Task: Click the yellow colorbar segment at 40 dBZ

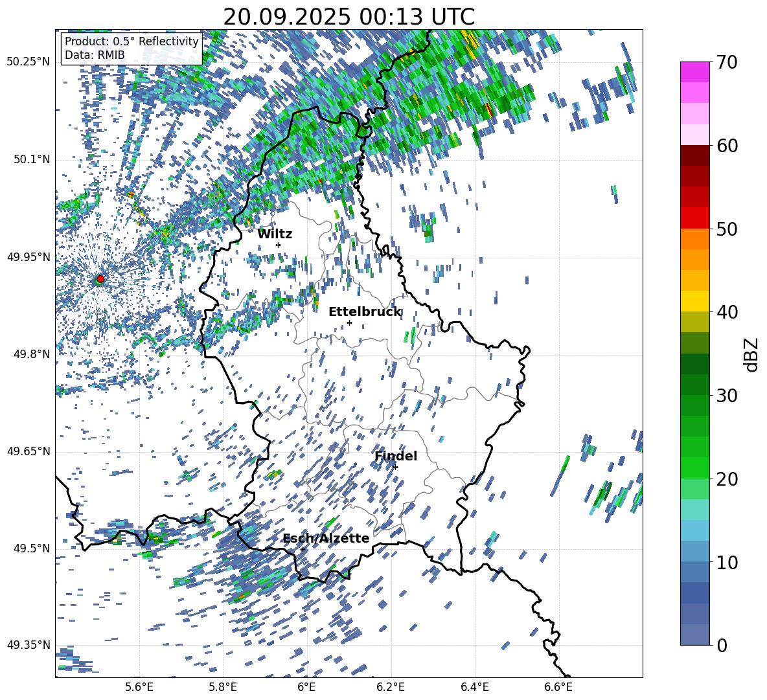Action: pos(694,301)
